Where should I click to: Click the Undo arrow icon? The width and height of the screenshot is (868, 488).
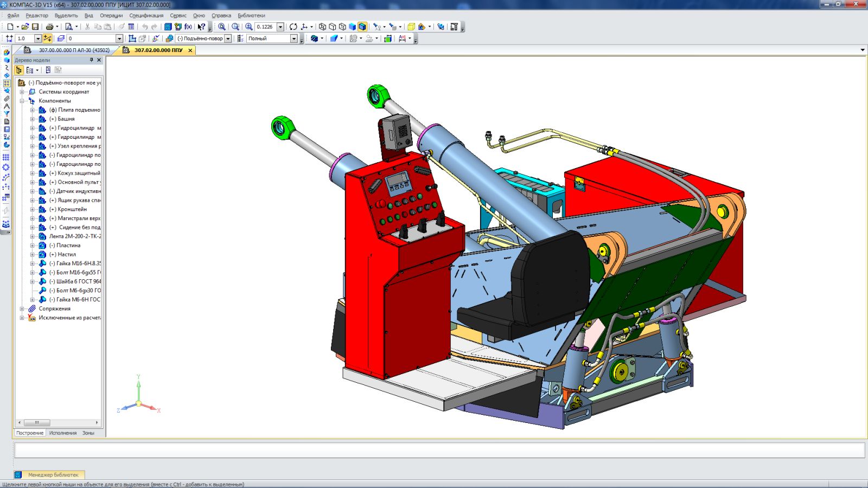[145, 27]
